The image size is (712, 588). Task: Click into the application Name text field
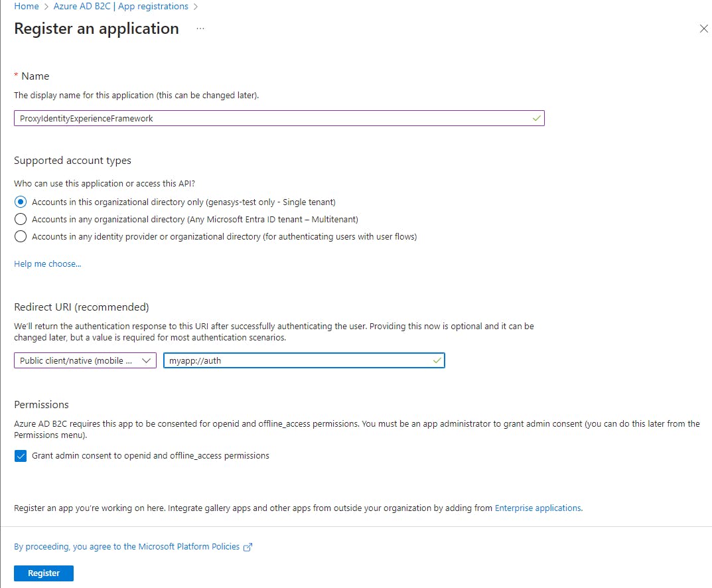click(x=279, y=119)
